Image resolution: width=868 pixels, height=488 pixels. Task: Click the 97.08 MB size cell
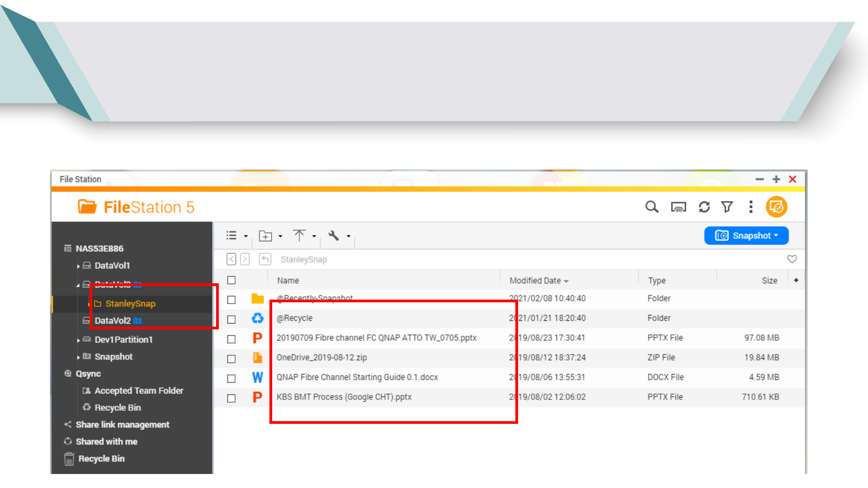[762, 338]
